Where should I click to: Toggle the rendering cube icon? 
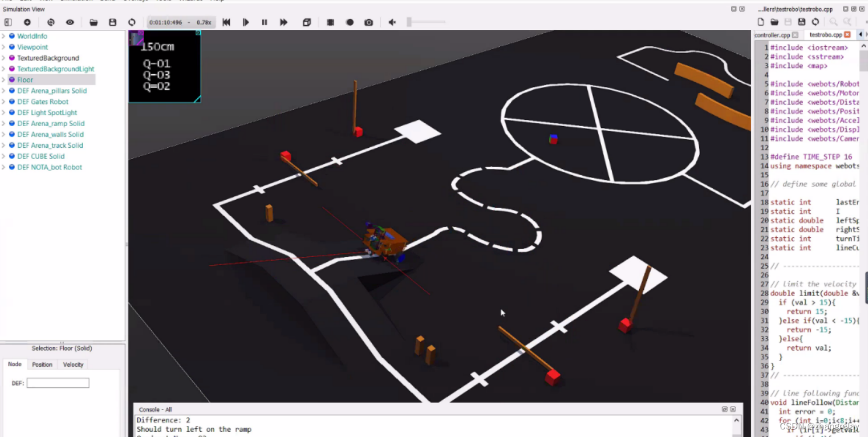pos(306,22)
